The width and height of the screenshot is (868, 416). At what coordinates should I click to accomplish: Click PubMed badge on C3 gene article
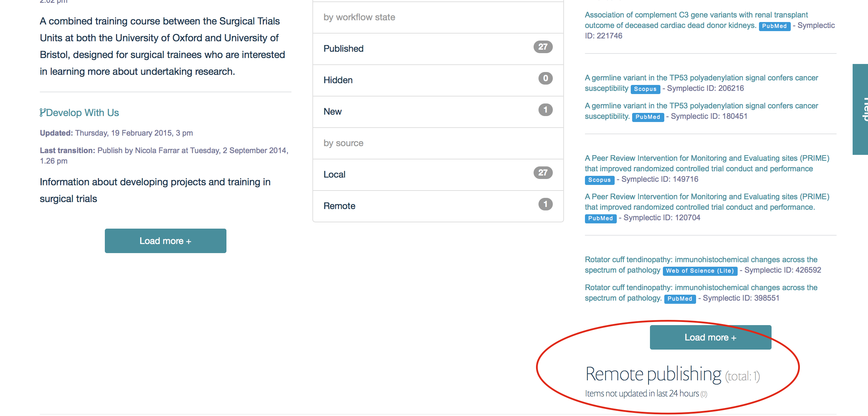coord(774,26)
